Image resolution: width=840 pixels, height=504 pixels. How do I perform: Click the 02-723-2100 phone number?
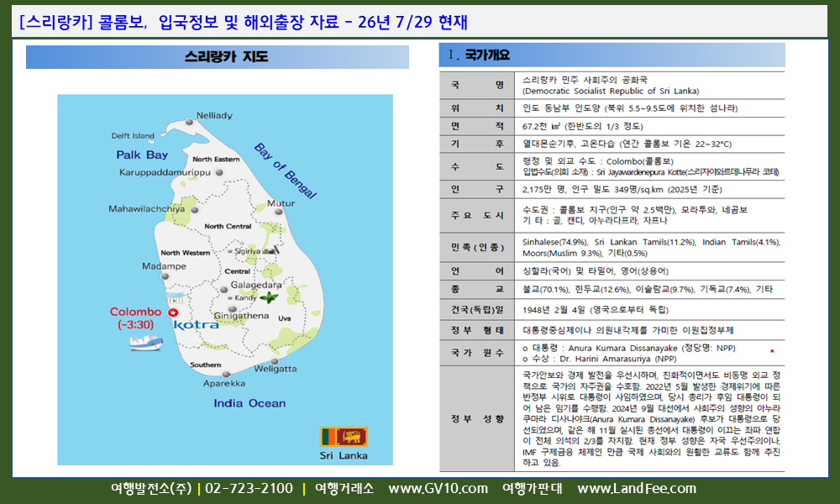pos(249,489)
